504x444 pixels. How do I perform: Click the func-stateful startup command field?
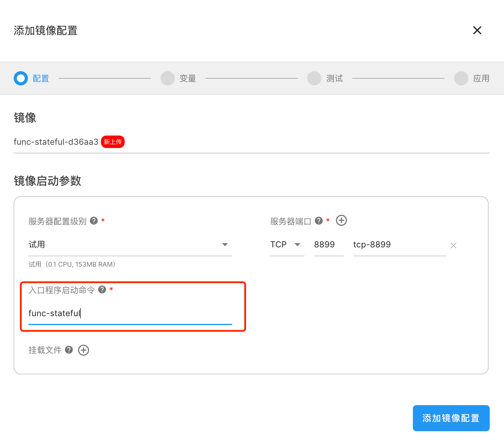pyautogui.click(x=130, y=313)
